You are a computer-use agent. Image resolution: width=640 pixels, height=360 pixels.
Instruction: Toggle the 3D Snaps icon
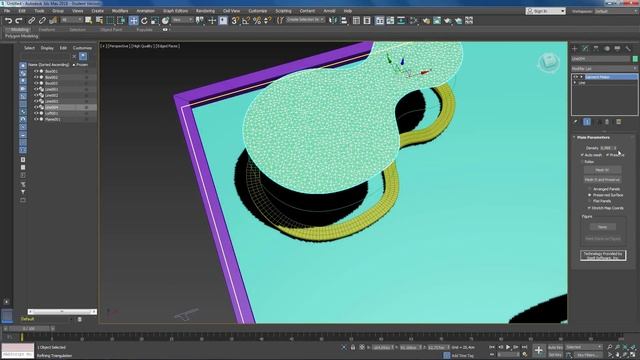235,20
